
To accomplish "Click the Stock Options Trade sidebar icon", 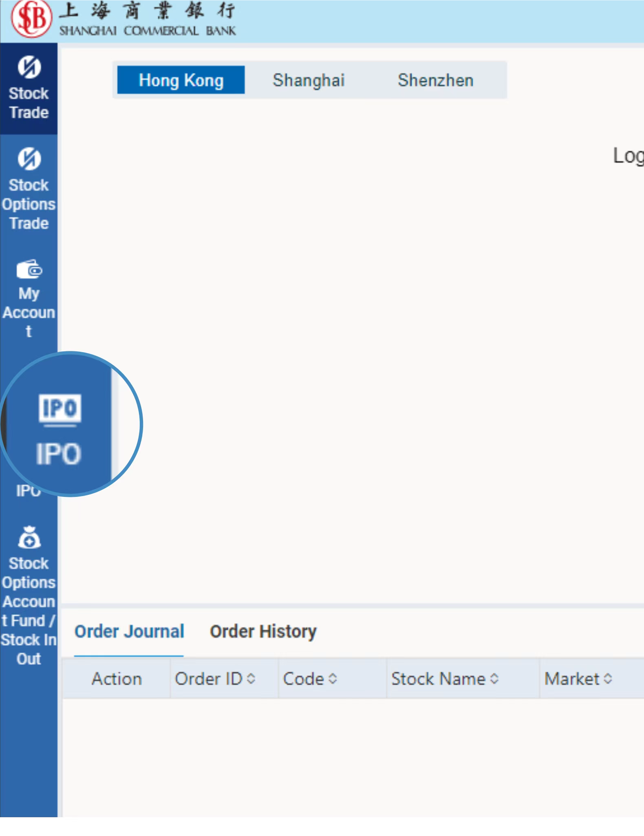I will pyautogui.click(x=29, y=159).
